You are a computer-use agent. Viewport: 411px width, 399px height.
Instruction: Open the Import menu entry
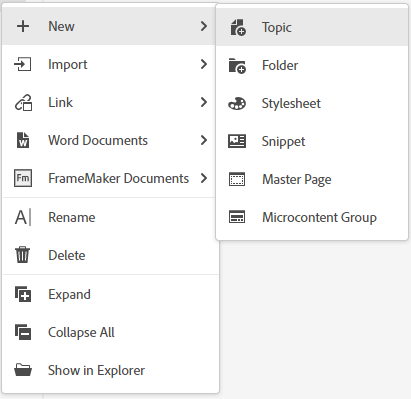[x=109, y=64]
